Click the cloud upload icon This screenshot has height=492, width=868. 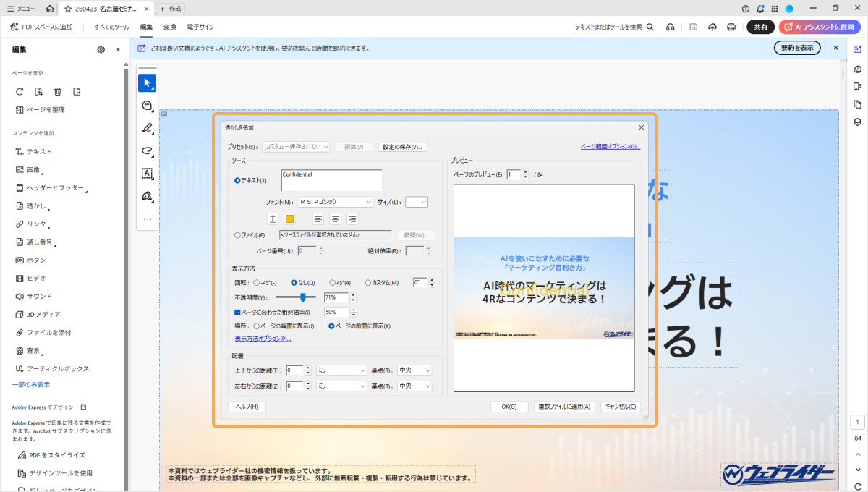click(x=712, y=27)
